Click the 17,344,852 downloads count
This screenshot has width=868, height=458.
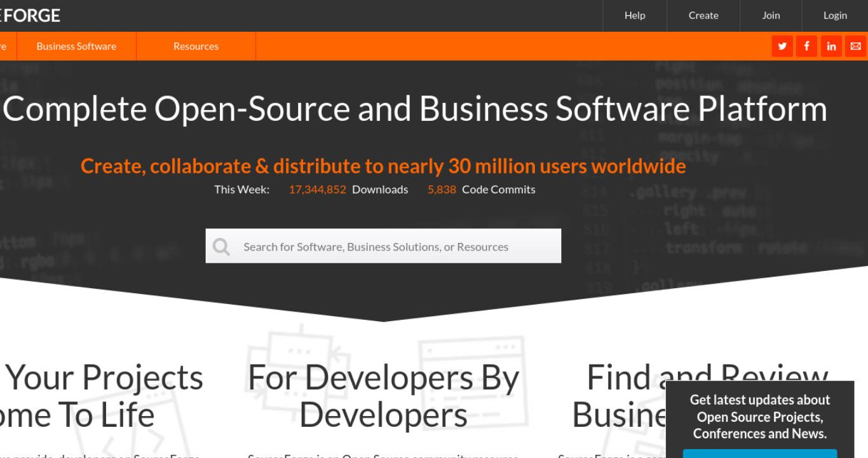pos(317,190)
